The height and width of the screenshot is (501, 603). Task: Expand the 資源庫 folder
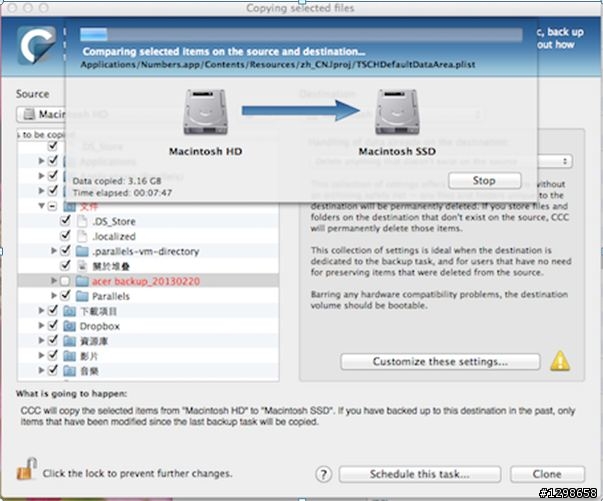41,341
